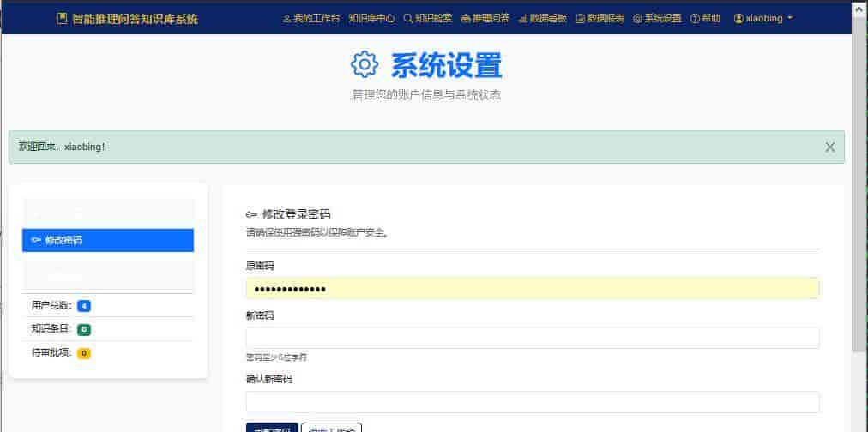Focus the 新密码 input field
The height and width of the screenshot is (432, 868).
coord(533,338)
